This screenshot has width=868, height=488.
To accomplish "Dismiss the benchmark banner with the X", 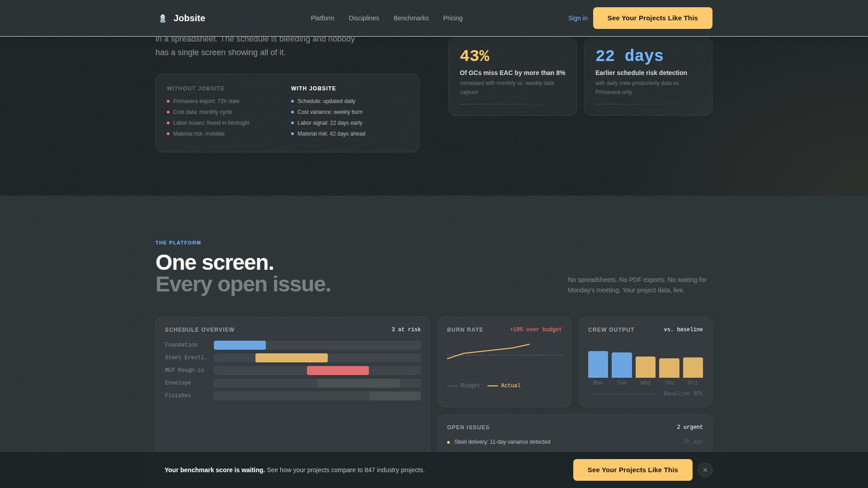I will [x=705, y=470].
